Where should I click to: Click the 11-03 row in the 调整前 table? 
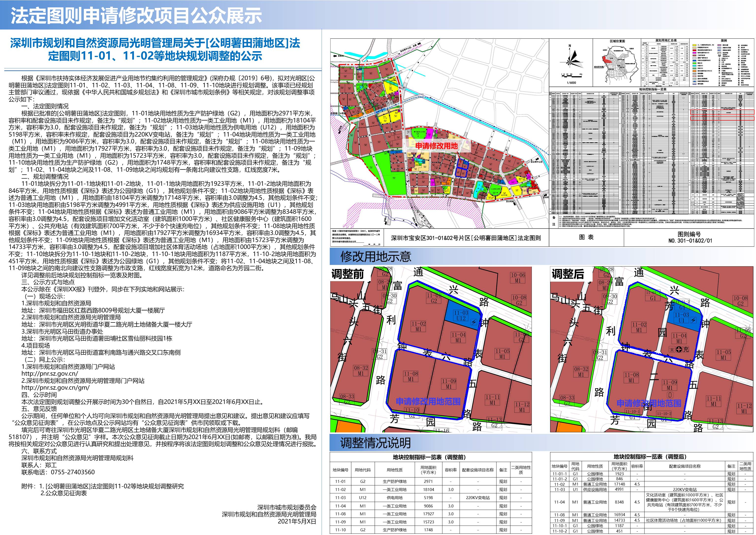tap(430, 498)
